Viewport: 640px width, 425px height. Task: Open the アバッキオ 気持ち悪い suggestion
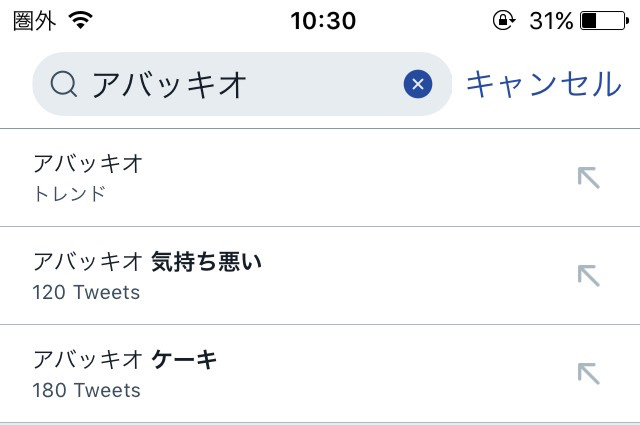pyautogui.click(x=320, y=276)
